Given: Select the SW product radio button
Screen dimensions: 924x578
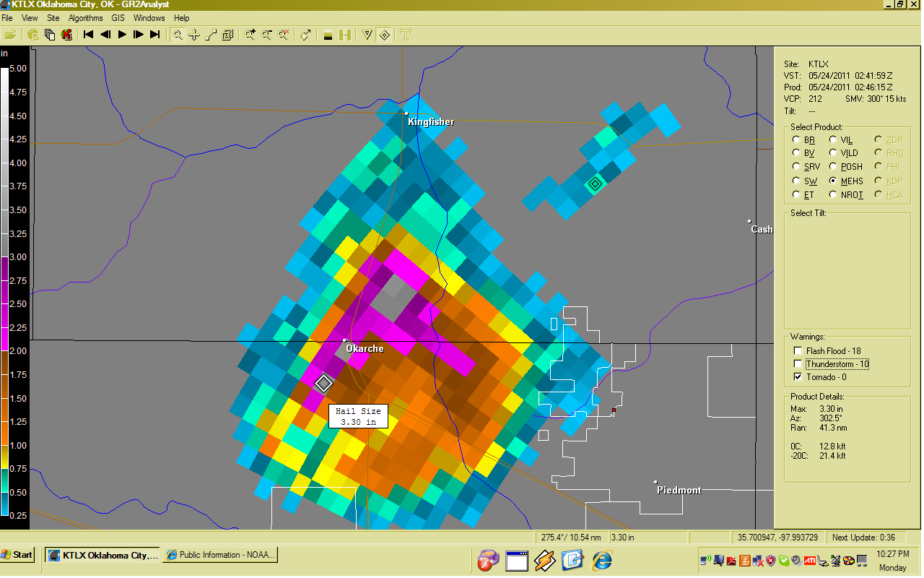Looking at the screenshot, I should click(796, 181).
